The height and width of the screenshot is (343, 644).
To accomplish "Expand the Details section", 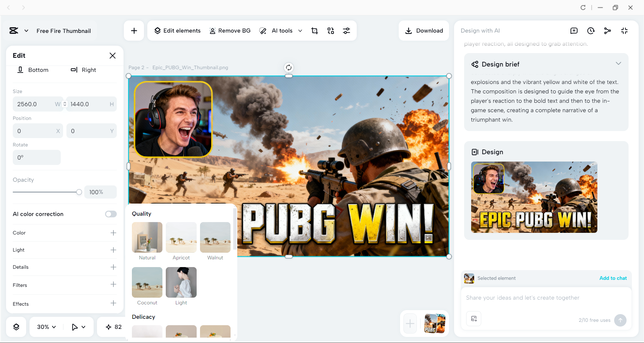I will (113, 267).
